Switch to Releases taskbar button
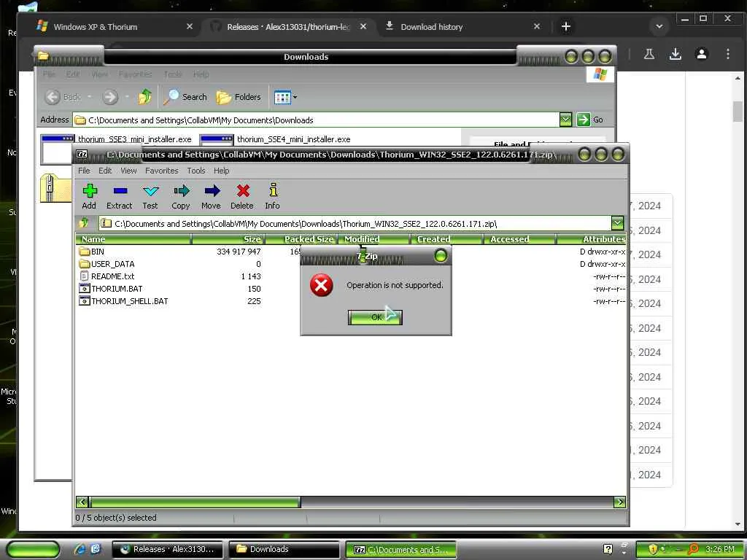 (168, 549)
